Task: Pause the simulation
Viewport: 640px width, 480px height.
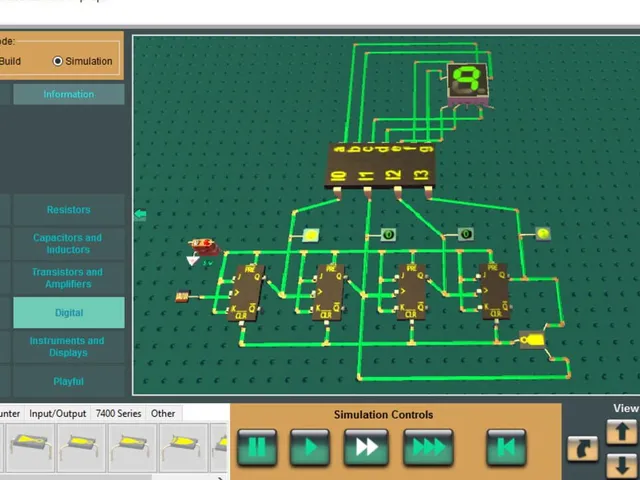Action: tap(257, 447)
